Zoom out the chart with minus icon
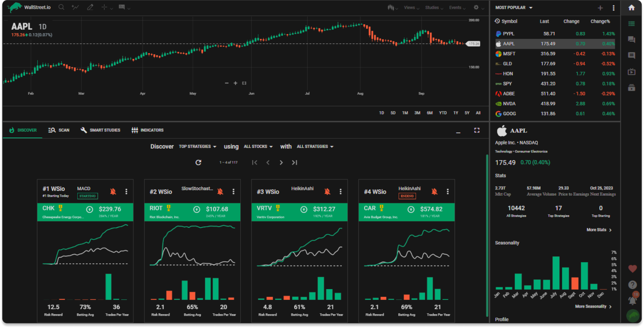 pyautogui.click(x=227, y=83)
